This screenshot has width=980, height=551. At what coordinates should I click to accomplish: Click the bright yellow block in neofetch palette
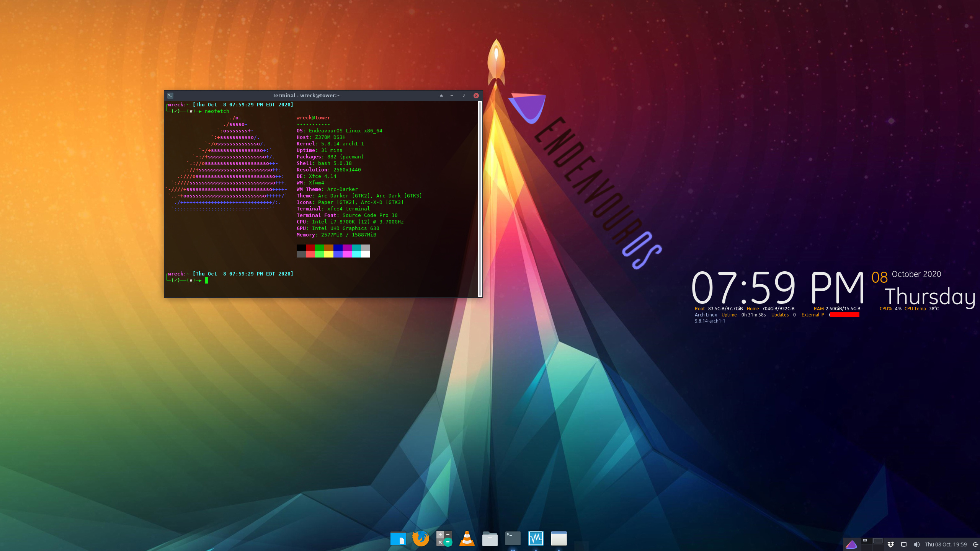point(328,254)
